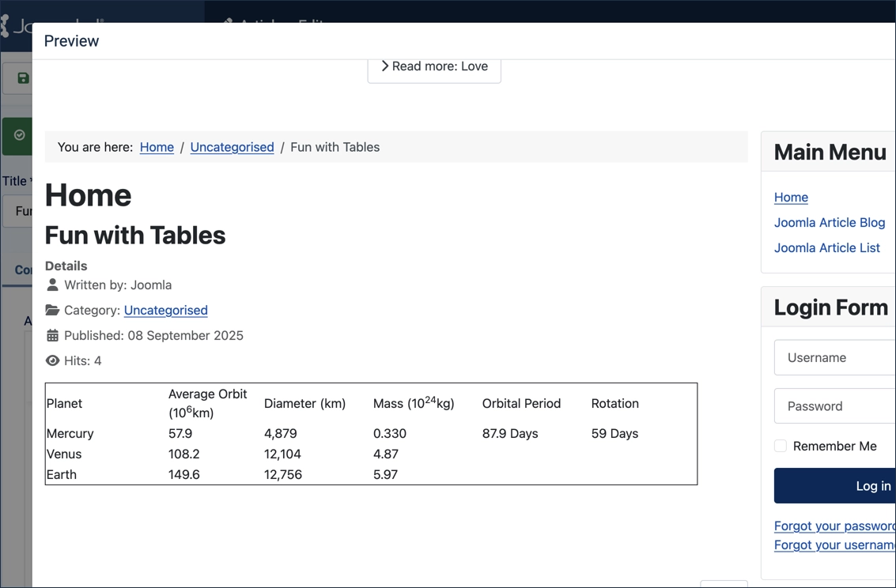Click the chevron arrow inside Read more button
896x588 pixels.
click(x=384, y=66)
